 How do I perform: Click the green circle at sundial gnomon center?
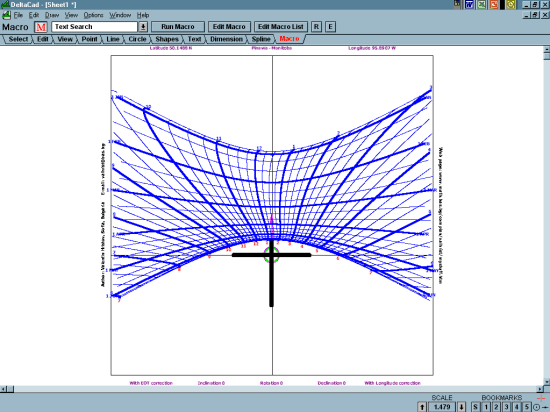271,255
